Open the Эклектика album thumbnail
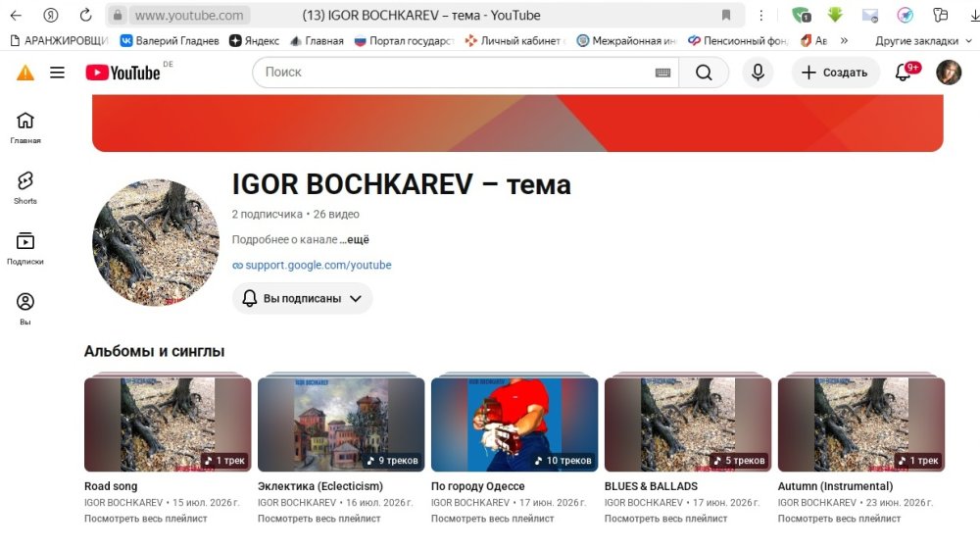The height and width of the screenshot is (549, 980). (x=341, y=424)
